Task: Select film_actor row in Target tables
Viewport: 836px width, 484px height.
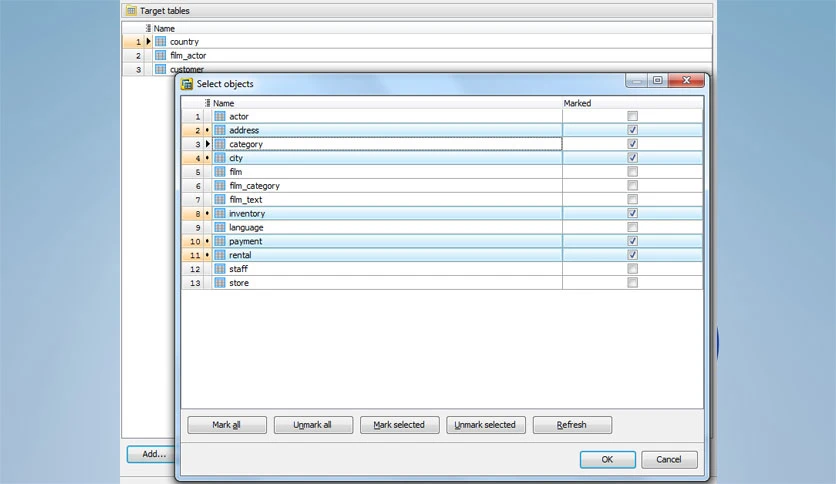Action: (x=417, y=55)
